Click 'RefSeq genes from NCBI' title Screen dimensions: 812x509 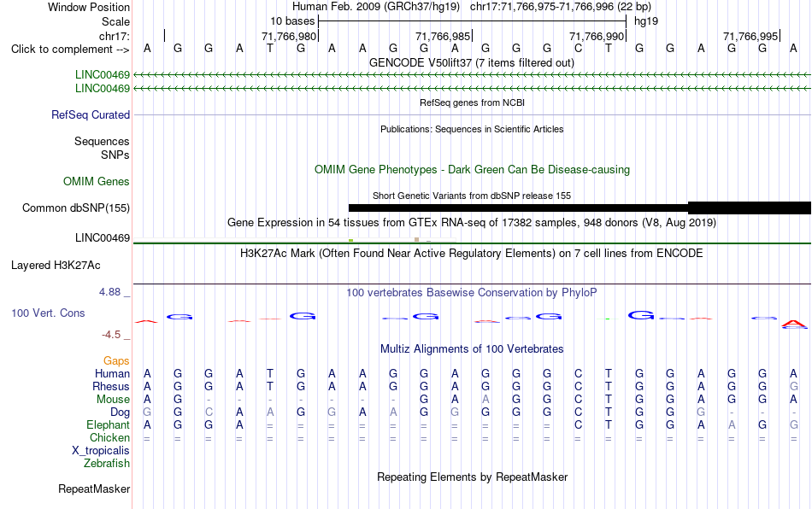tap(472, 103)
